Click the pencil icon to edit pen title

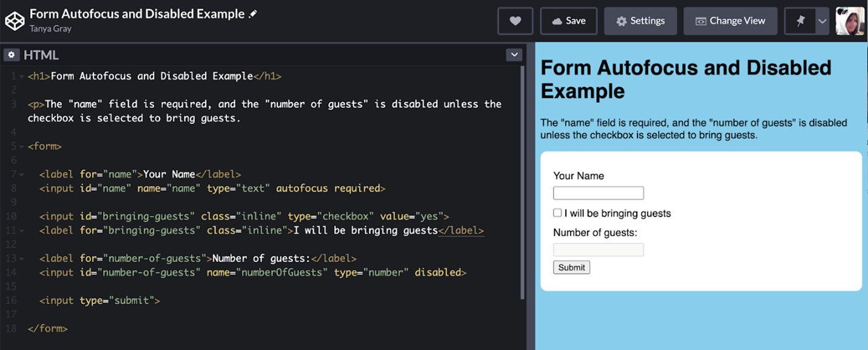(253, 14)
